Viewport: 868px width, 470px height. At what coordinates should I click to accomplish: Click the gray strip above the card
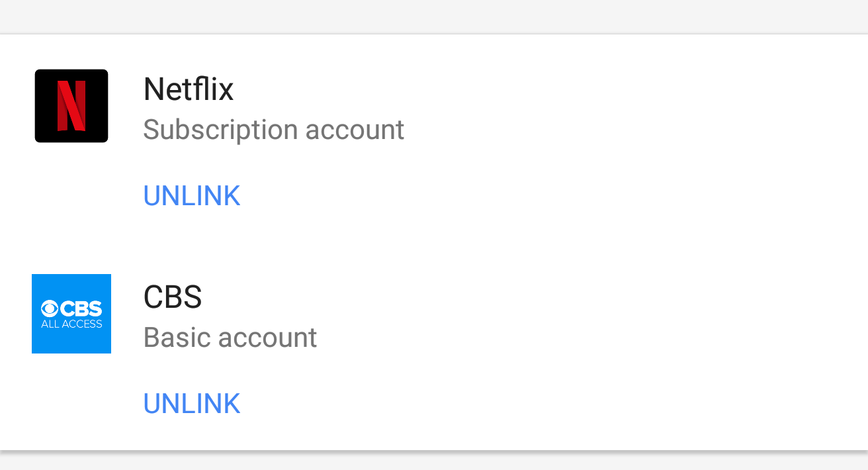pos(434,16)
